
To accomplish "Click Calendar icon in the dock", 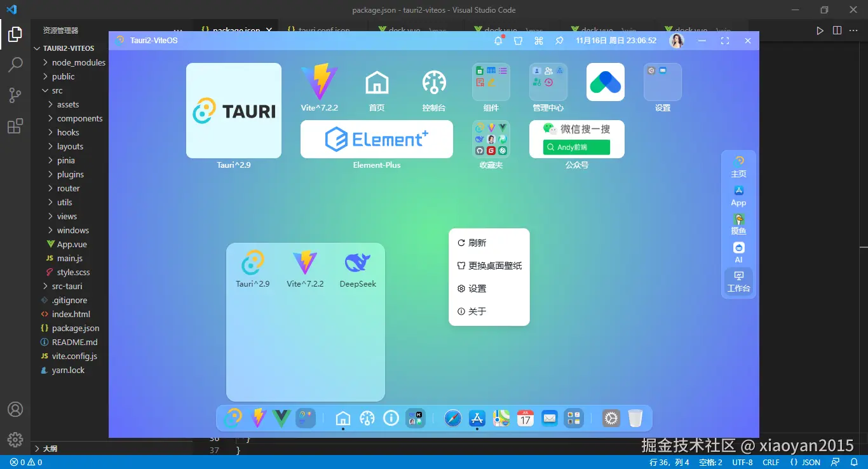I will click(526, 418).
